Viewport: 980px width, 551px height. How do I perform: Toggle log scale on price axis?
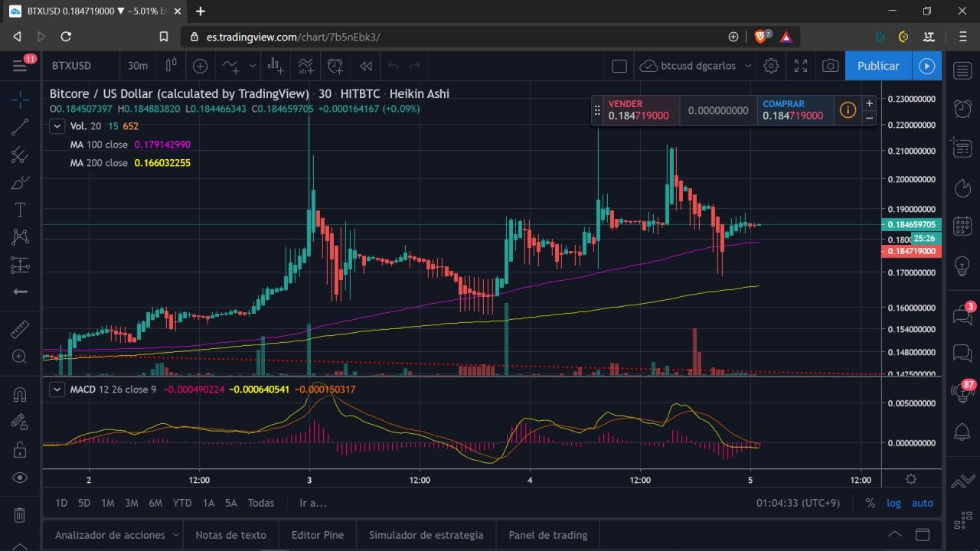[894, 503]
